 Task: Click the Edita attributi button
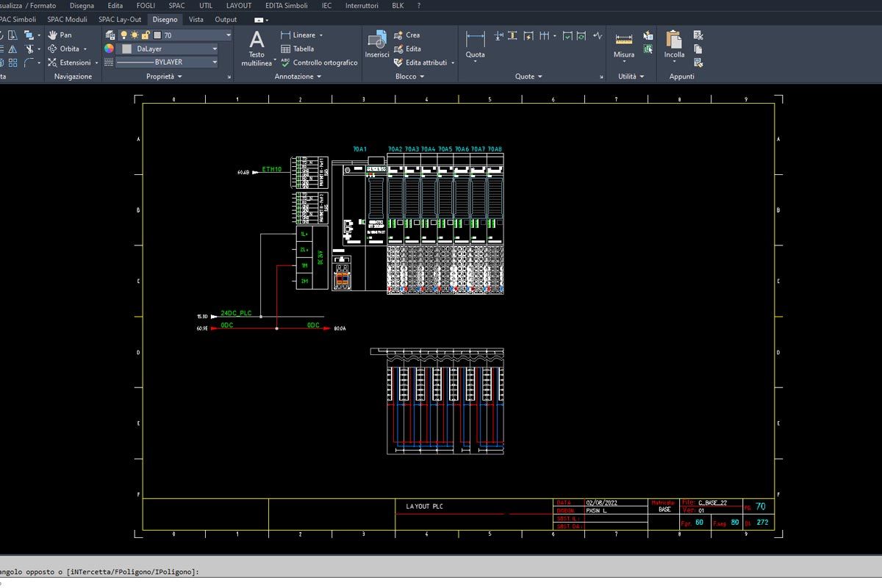425,62
